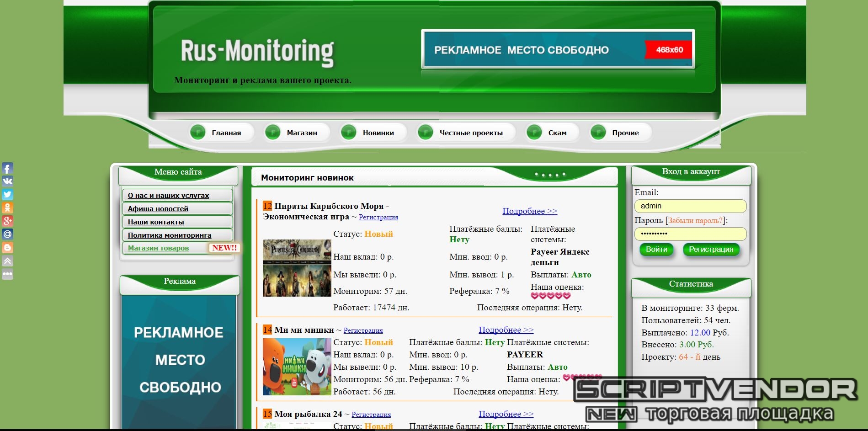This screenshot has height=431, width=868.
Task: Go to the Скам menu section
Action: [x=557, y=133]
